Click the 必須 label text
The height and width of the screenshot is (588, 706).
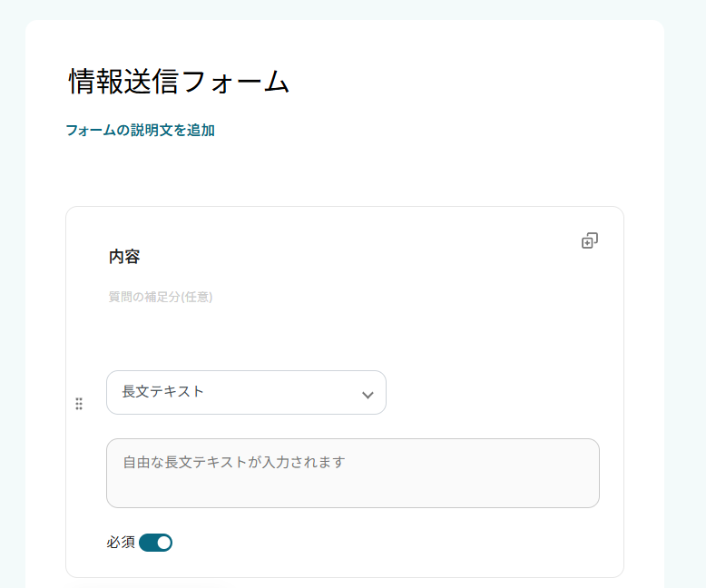121,543
